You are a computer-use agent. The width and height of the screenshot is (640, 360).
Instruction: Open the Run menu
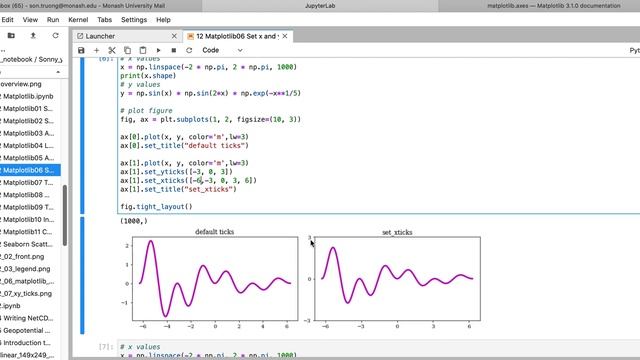tap(53, 20)
